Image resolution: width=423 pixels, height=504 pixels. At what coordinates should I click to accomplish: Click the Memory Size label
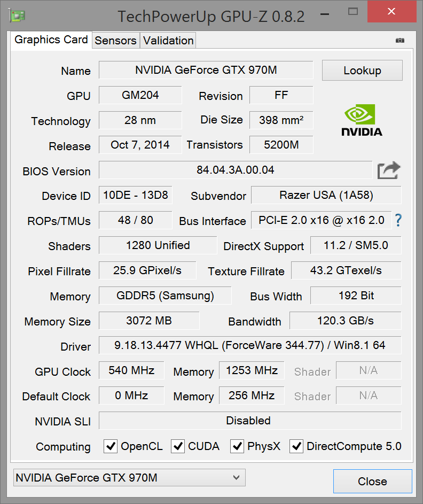click(x=58, y=322)
